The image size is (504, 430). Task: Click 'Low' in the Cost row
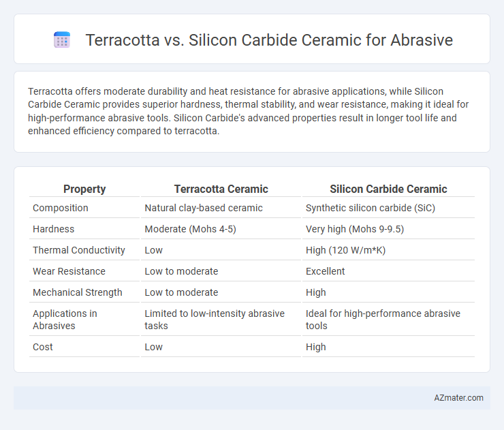154,347
